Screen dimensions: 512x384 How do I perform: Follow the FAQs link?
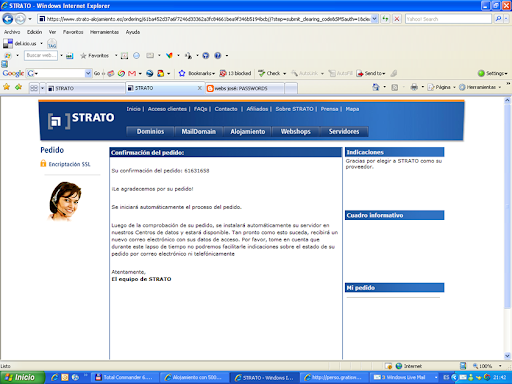click(x=200, y=109)
